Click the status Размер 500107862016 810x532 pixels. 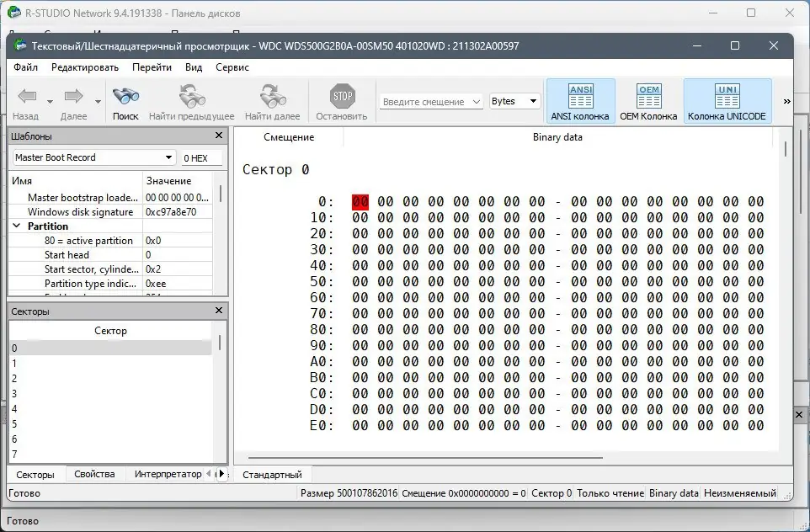coord(349,493)
